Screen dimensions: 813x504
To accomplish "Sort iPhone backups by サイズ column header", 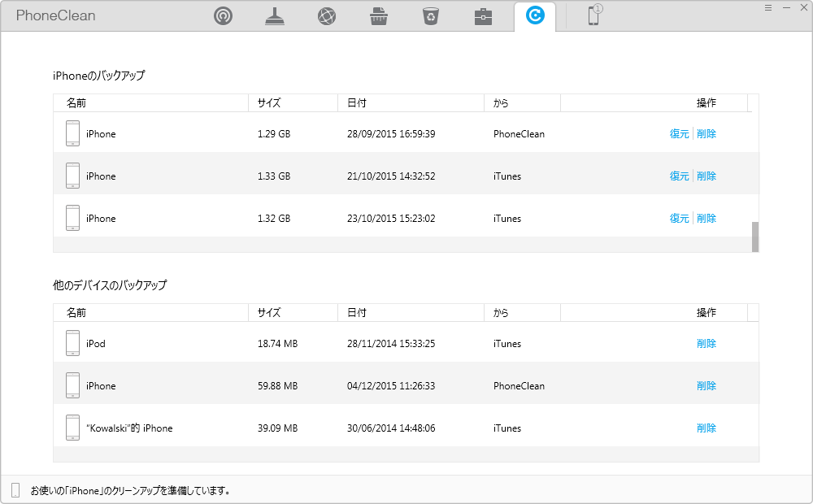I will (x=293, y=102).
